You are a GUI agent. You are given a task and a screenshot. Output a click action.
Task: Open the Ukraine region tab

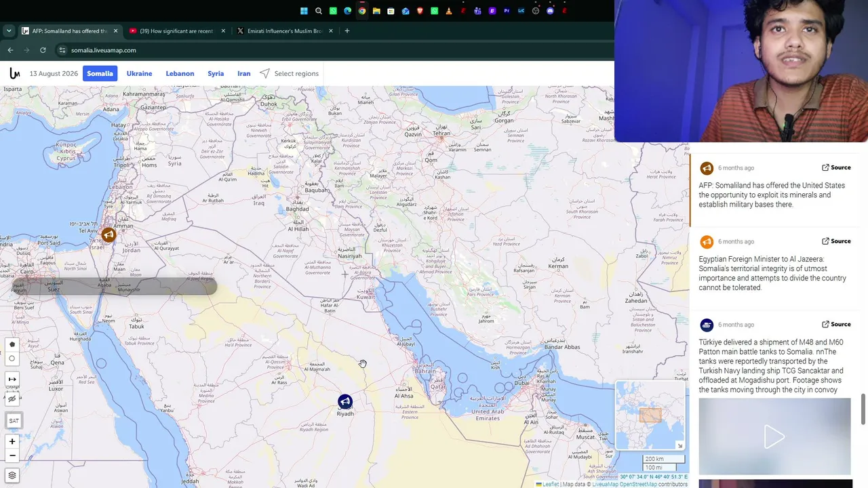139,73
